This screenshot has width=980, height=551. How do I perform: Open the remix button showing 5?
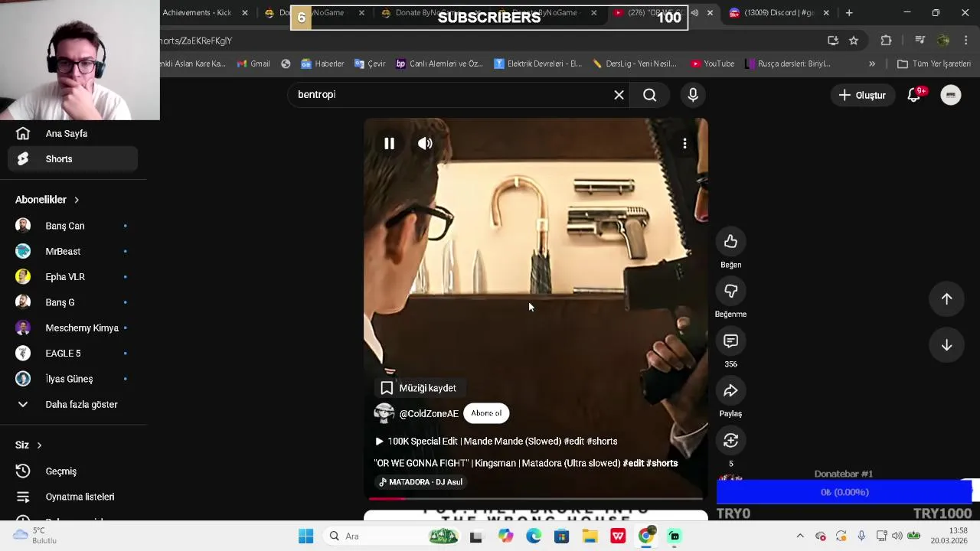pos(730,441)
